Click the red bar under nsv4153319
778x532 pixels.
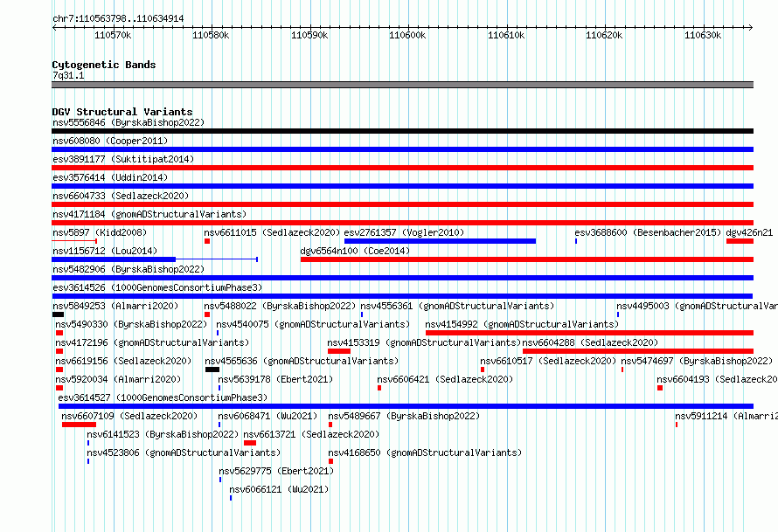point(339,351)
